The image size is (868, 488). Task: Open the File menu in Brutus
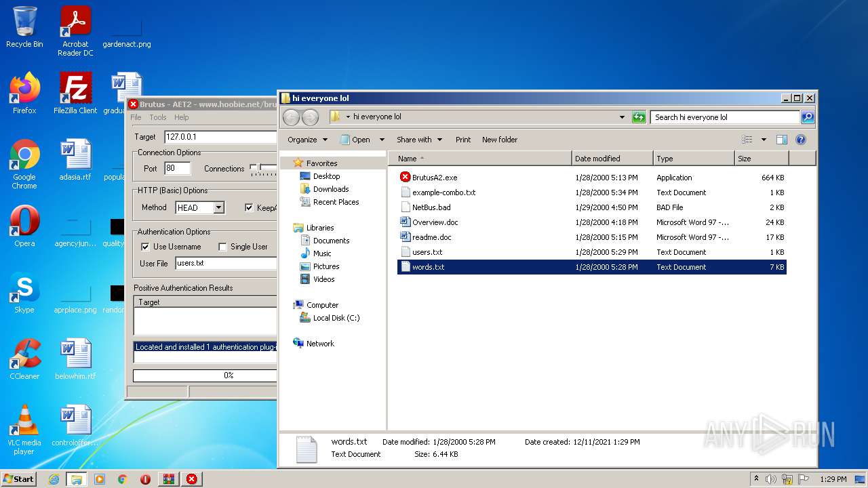[x=136, y=117]
